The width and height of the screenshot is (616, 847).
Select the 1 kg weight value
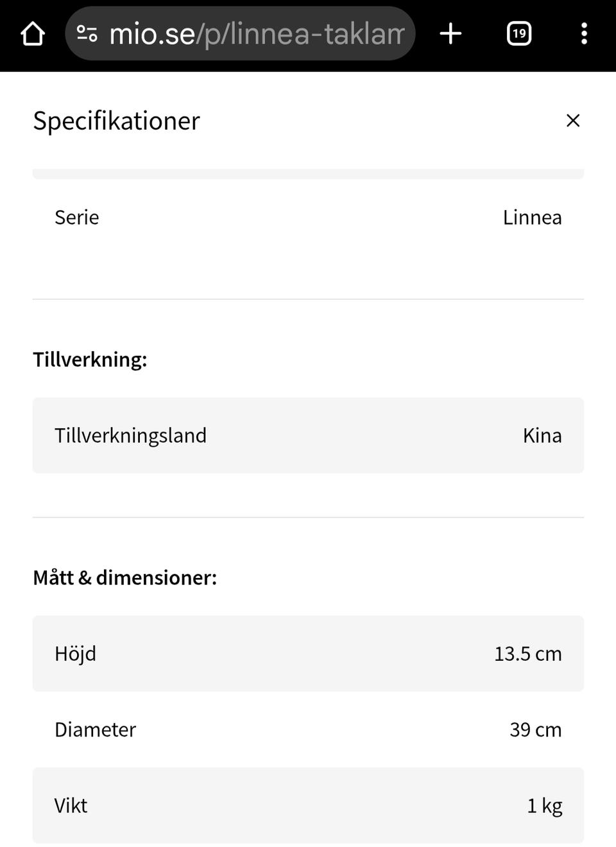tap(544, 805)
